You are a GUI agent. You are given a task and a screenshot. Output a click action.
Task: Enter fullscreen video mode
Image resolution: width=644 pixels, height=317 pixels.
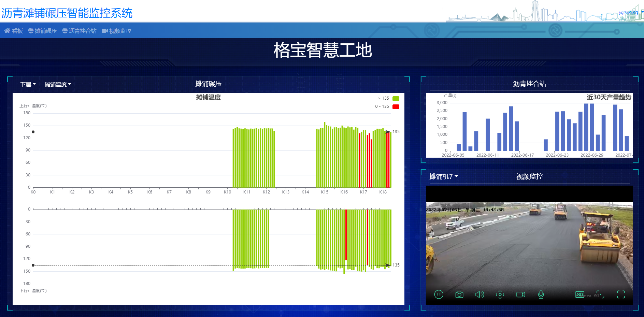621,294
